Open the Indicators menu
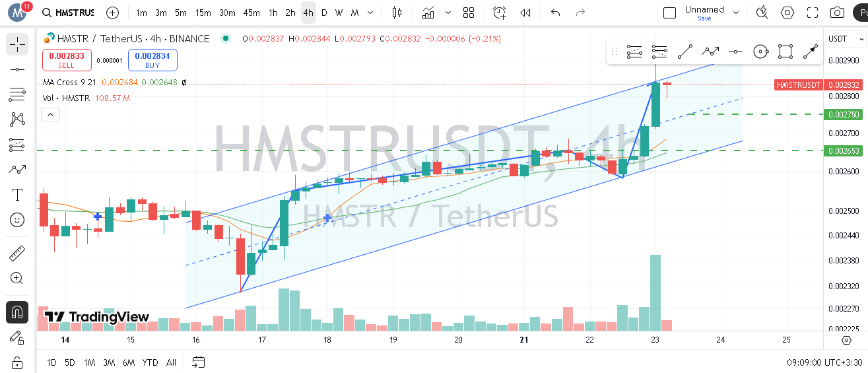This screenshot has height=373, width=868. click(x=428, y=13)
